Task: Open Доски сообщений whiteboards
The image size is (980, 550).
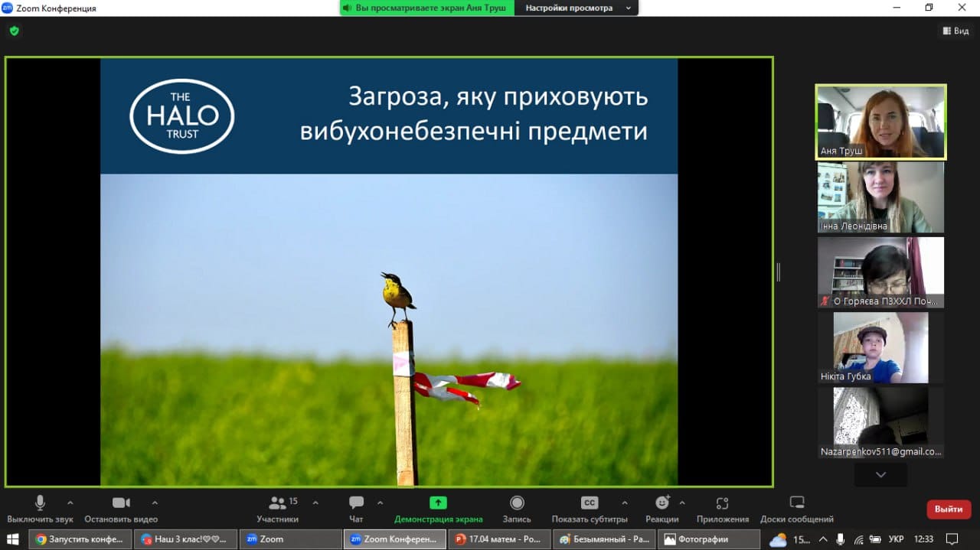Action: pyautogui.click(x=796, y=503)
